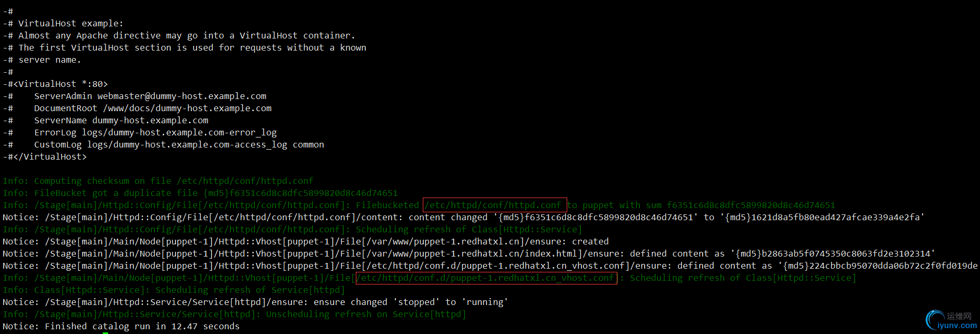Click the red-boxed puppet-1.redhatxl.cn_vhost.conf path

click(486, 278)
